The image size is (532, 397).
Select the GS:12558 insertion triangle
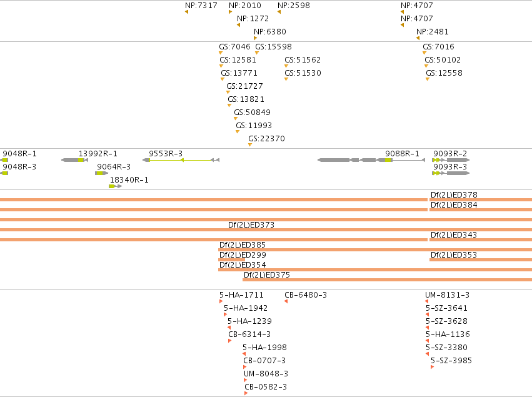pos(428,79)
